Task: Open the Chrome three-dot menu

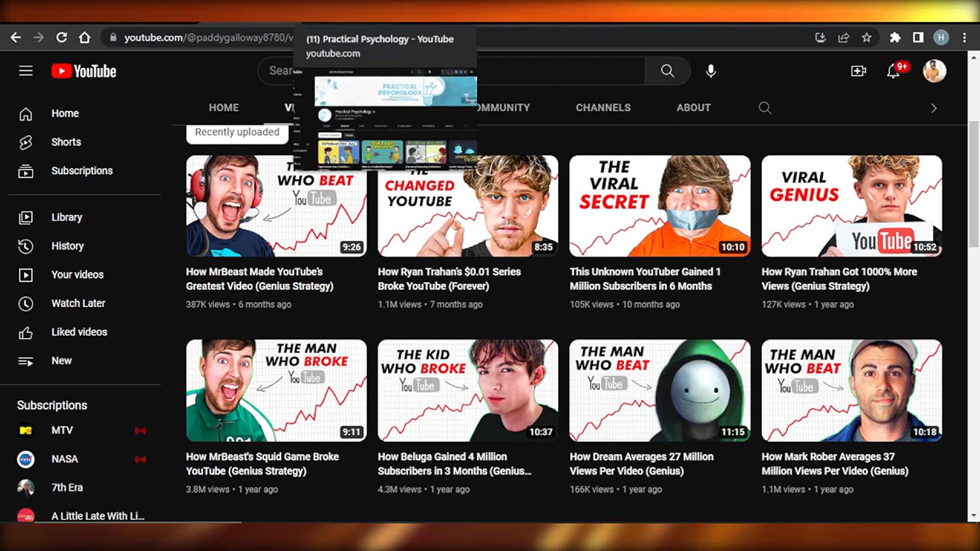Action: (964, 37)
